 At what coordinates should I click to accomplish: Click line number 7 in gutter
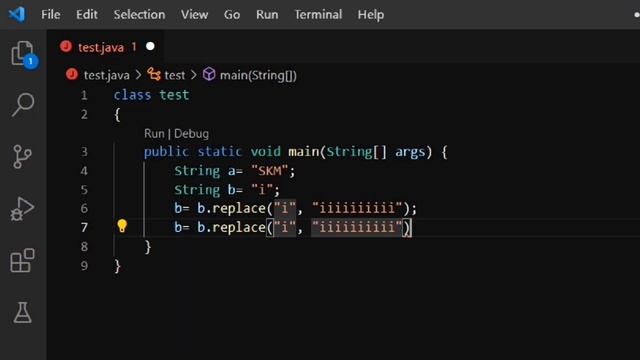click(84, 228)
